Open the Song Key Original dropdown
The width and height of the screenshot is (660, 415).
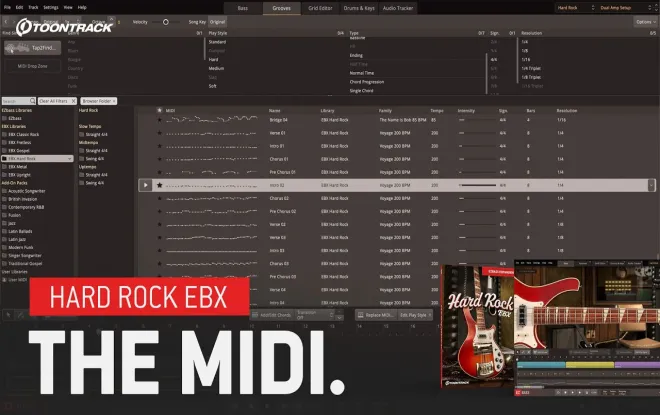[218, 22]
